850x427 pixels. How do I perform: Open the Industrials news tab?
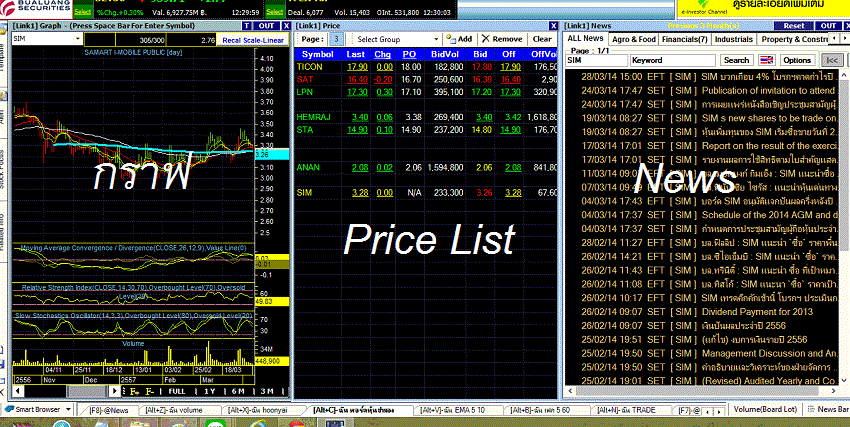[733, 39]
